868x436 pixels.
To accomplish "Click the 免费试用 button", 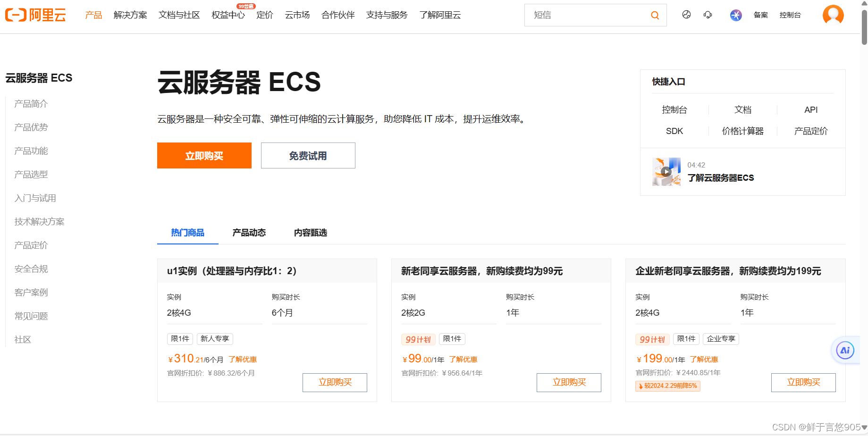I will (308, 156).
